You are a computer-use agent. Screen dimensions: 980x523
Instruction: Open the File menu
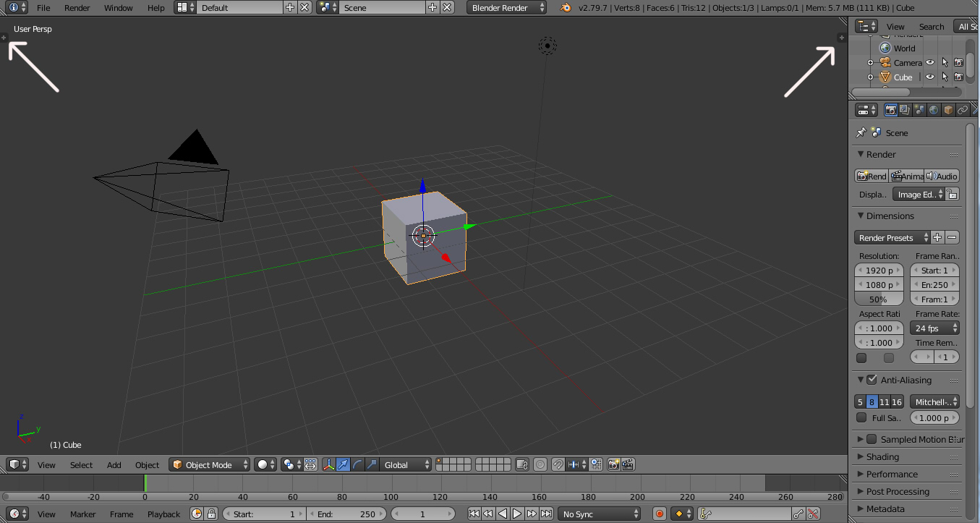click(43, 7)
